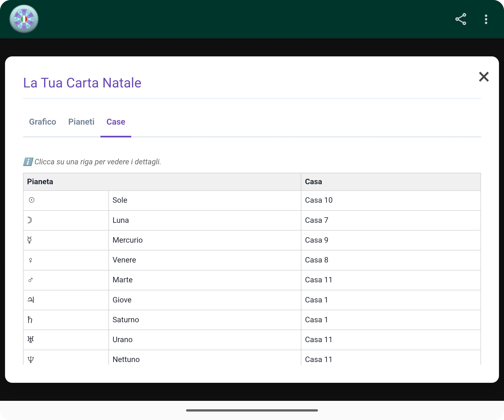Click the Casa 9 cell
The image size is (504, 420).
(x=391, y=240)
